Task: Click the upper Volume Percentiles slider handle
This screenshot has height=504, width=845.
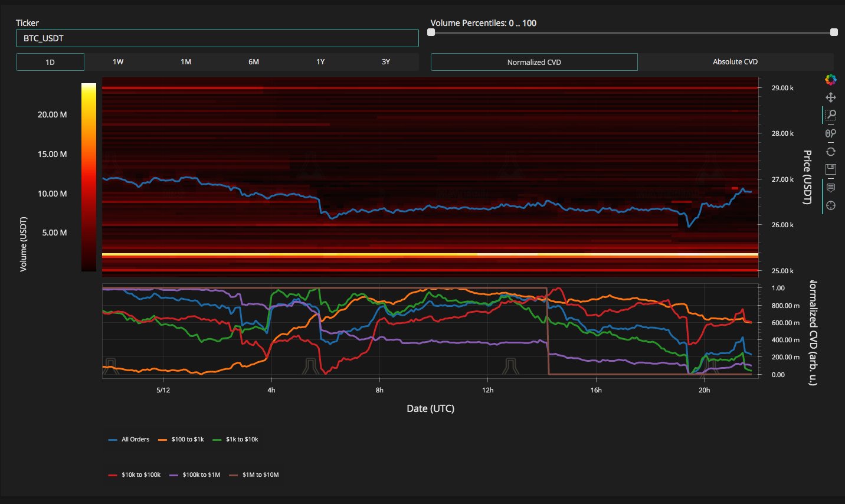Action: [834, 32]
